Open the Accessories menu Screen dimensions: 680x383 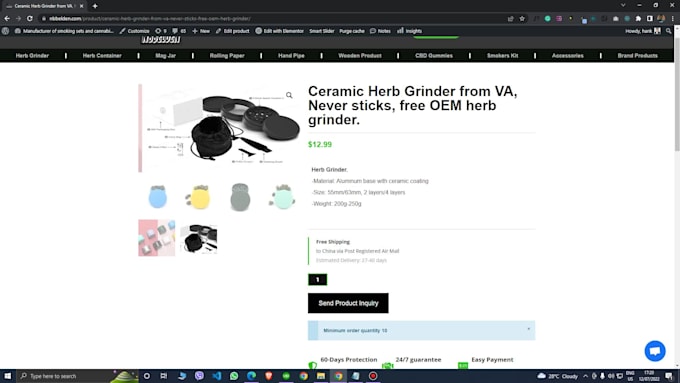567,56
